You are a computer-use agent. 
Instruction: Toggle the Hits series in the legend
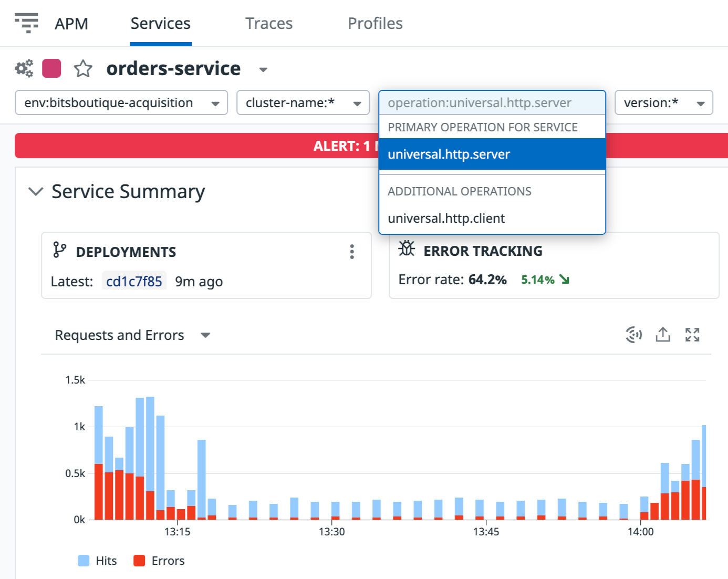(x=97, y=561)
